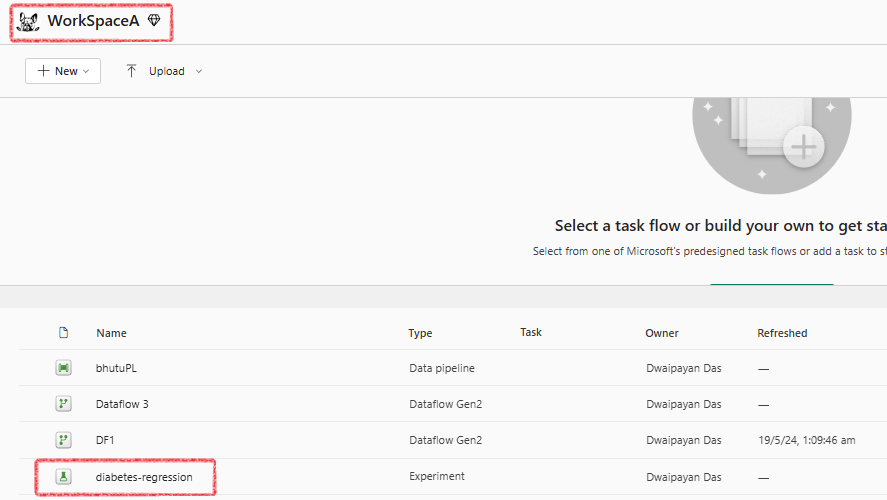The height and width of the screenshot is (500, 887).
Task: Sort by the Name column header
Action: (111, 333)
